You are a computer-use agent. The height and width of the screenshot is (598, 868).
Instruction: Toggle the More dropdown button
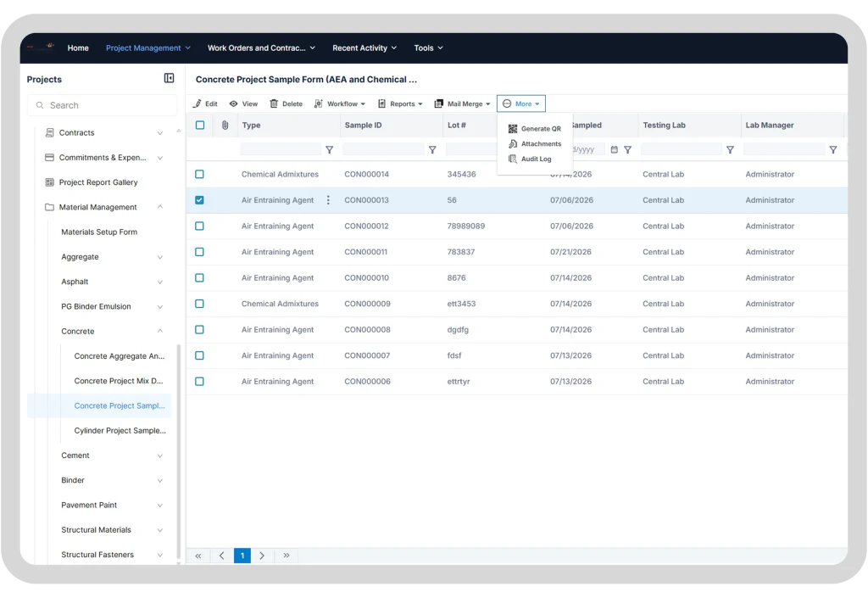[521, 103]
